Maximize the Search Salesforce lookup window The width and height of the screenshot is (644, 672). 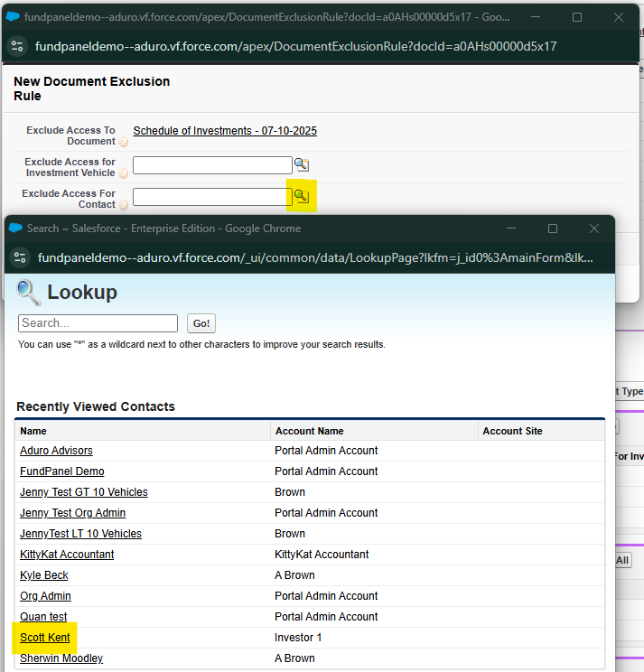553,229
